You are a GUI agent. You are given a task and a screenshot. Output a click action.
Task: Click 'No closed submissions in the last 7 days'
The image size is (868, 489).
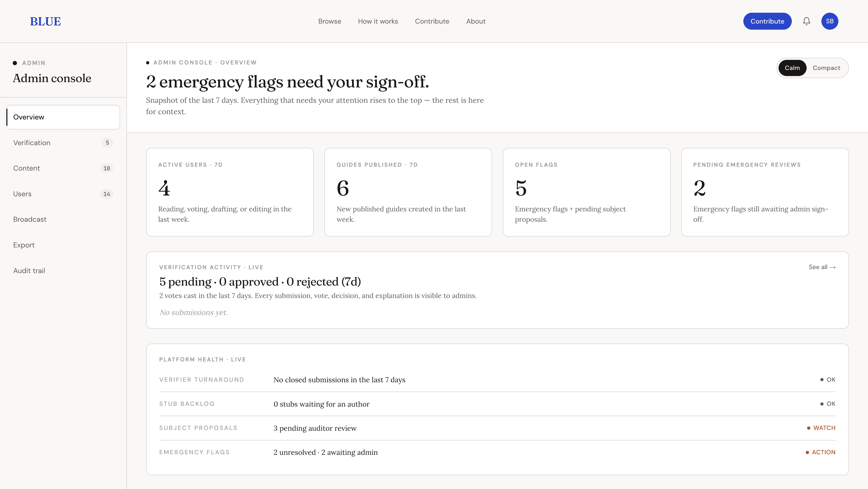339,380
